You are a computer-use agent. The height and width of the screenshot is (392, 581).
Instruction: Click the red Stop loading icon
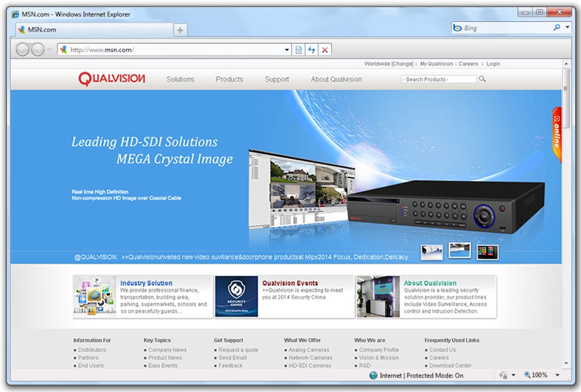pyautogui.click(x=324, y=50)
